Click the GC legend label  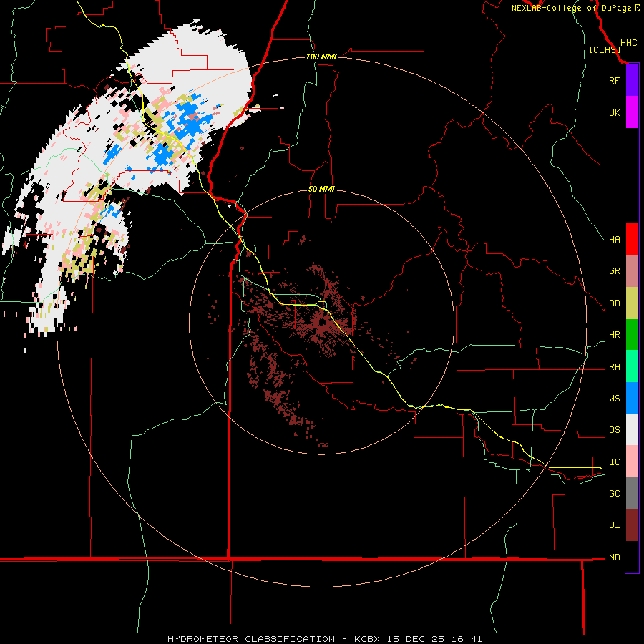(x=614, y=493)
